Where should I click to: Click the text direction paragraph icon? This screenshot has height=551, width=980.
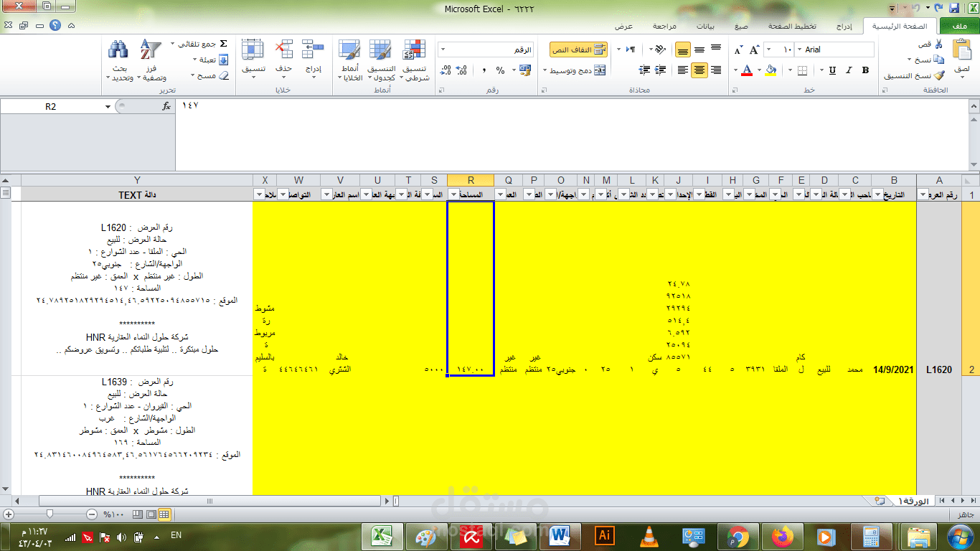pos(631,50)
